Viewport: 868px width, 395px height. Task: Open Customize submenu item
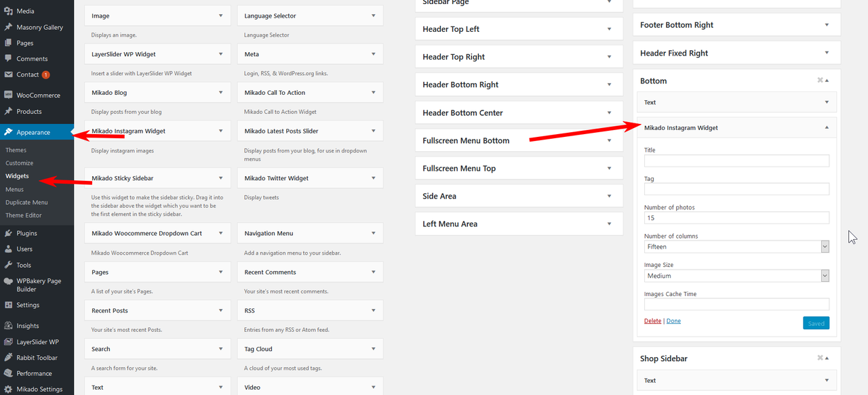coord(20,163)
